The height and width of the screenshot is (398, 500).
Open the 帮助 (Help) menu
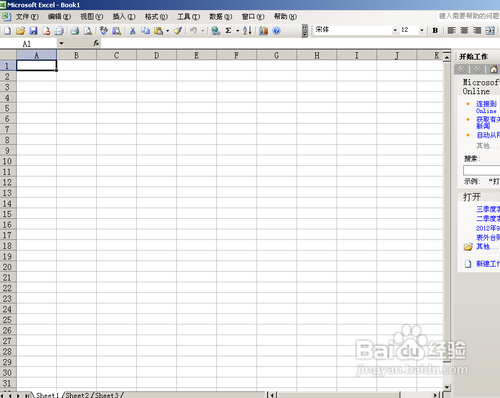(285, 16)
